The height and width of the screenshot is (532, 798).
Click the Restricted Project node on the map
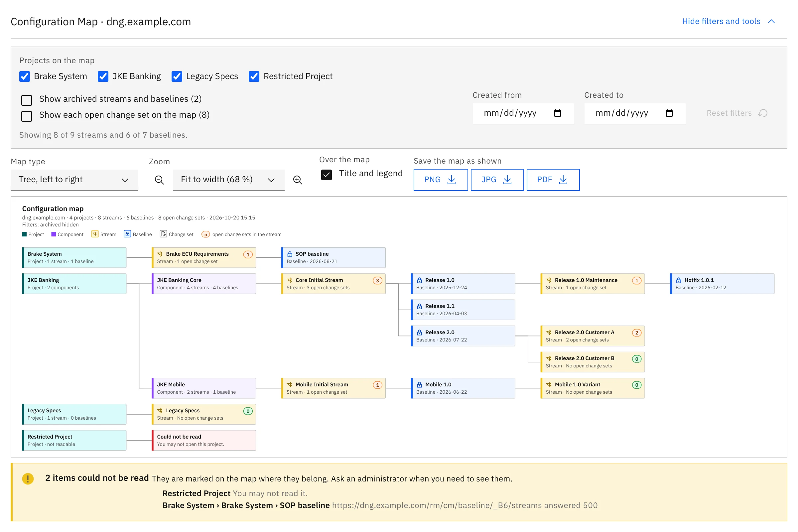click(x=74, y=440)
